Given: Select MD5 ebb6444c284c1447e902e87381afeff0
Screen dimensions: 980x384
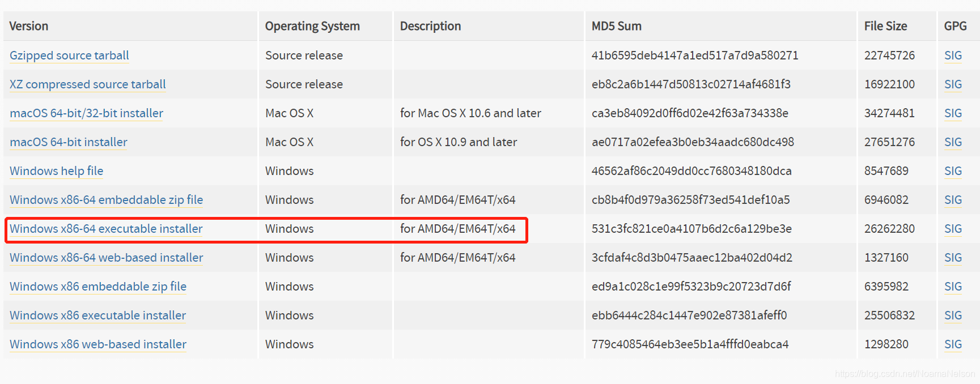Looking at the screenshot, I should coord(689,315).
